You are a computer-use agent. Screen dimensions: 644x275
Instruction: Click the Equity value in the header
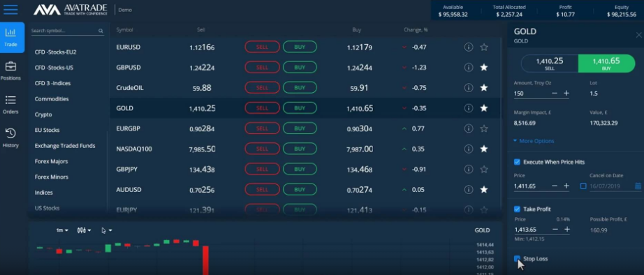(x=622, y=15)
